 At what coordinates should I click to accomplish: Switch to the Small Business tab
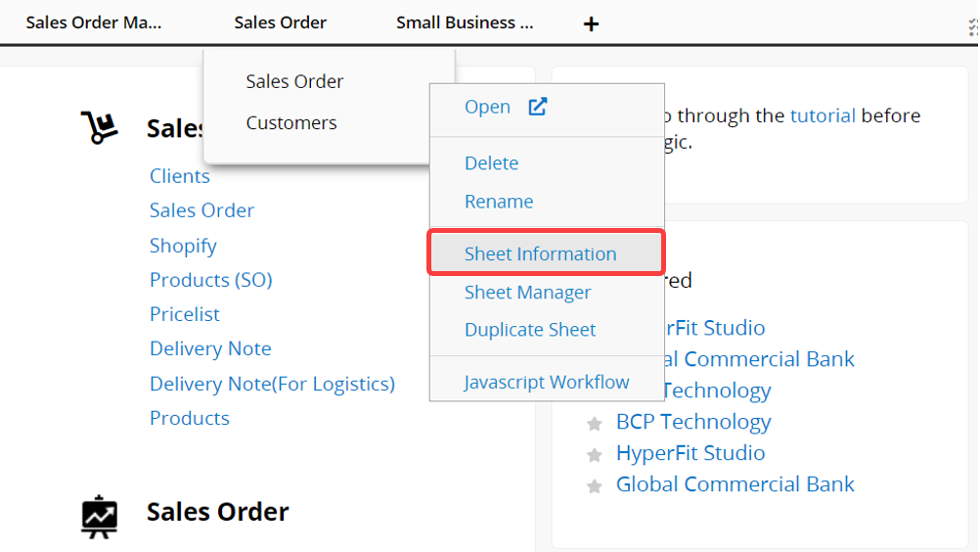coord(465,23)
